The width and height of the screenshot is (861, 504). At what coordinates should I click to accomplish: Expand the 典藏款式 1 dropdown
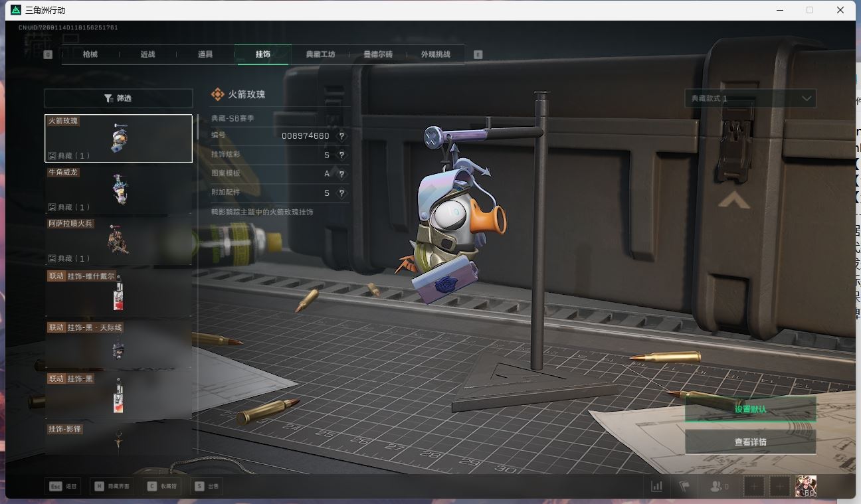point(750,98)
